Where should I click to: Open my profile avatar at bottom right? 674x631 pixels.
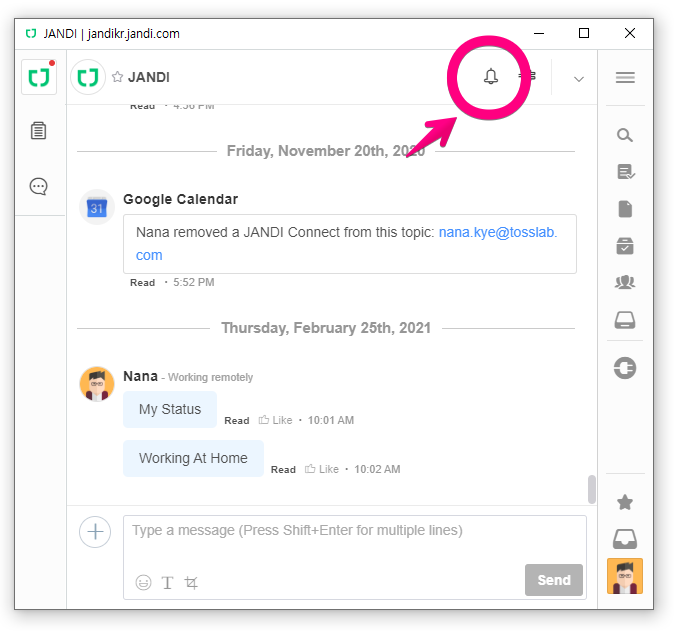[x=625, y=576]
